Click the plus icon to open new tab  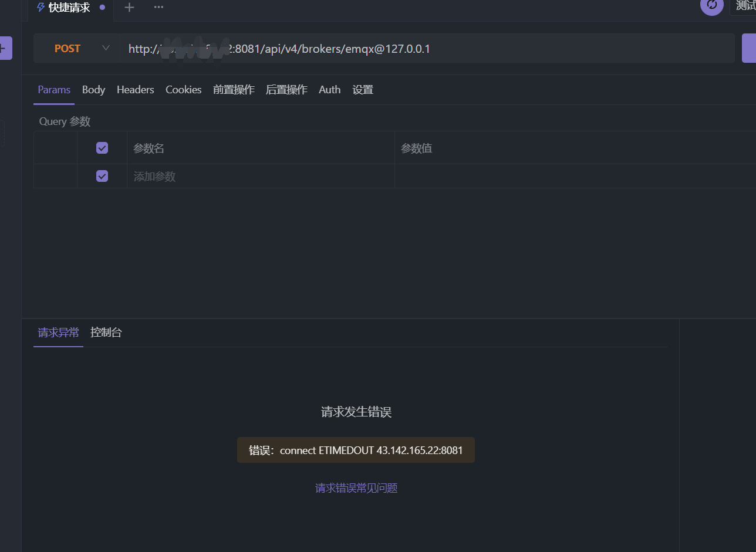tap(129, 7)
